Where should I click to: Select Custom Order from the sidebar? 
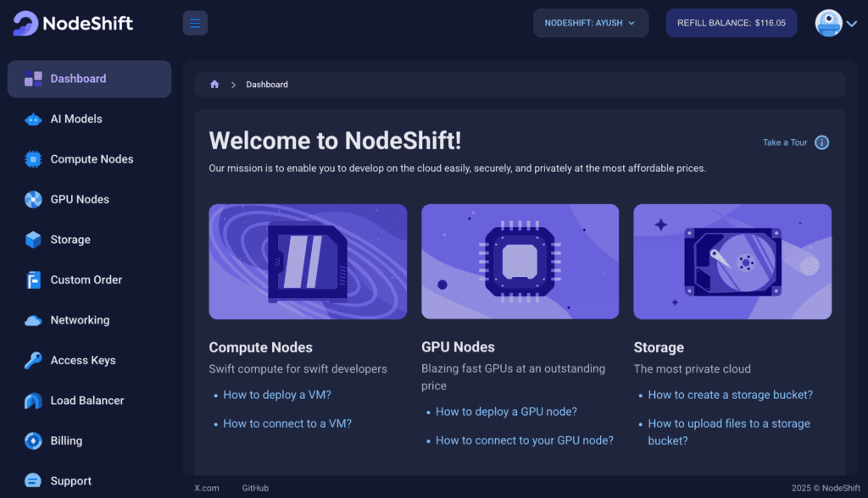coord(86,279)
